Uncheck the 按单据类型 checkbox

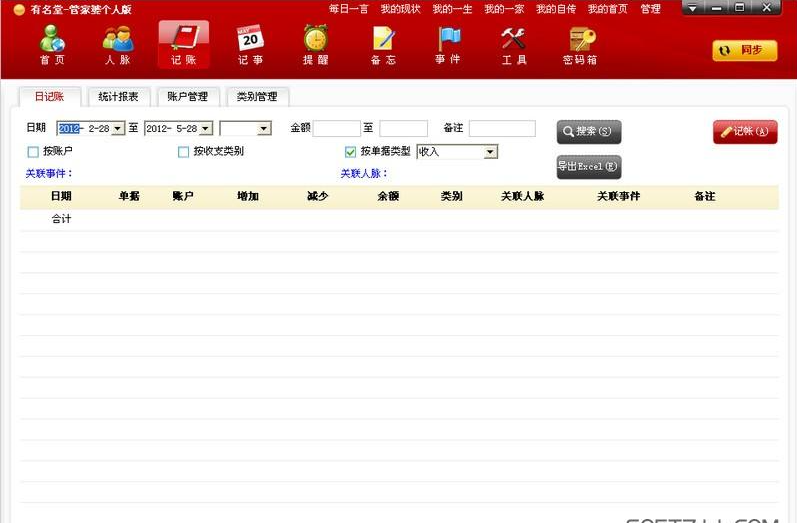pos(350,152)
